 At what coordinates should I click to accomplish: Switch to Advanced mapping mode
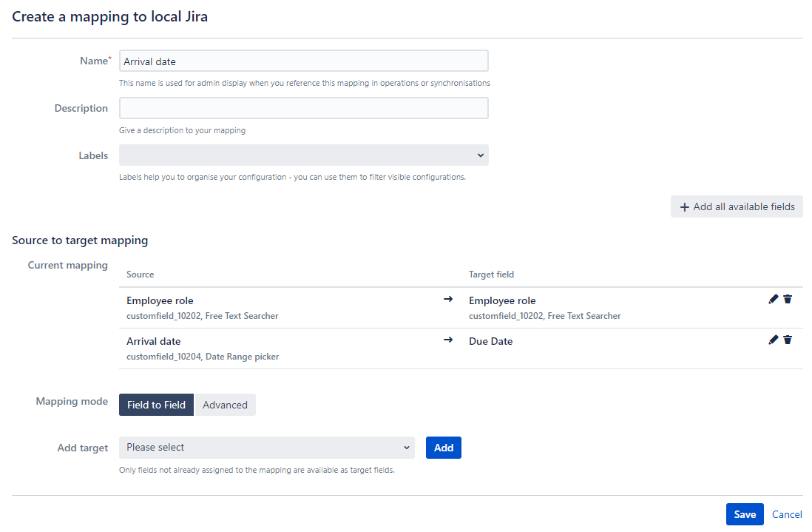point(225,405)
